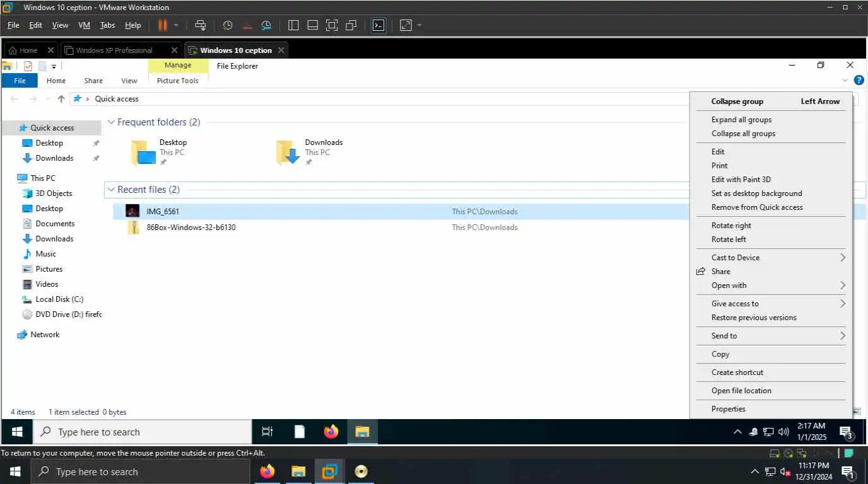
Task: Collapse the Frequent folders group
Action: pyautogui.click(x=111, y=122)
